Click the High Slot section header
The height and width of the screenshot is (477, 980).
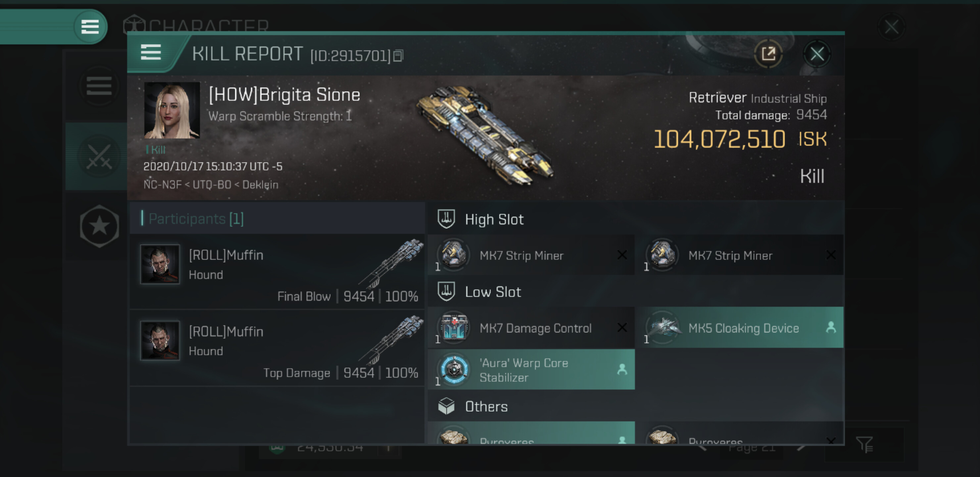tap(494, 219)
